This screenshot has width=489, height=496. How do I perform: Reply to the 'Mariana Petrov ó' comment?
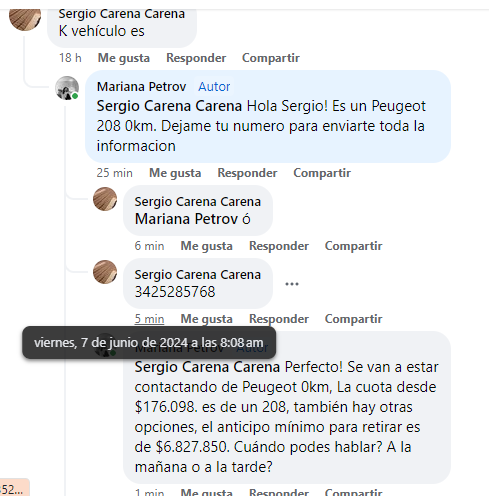click(x=279, y=246)
